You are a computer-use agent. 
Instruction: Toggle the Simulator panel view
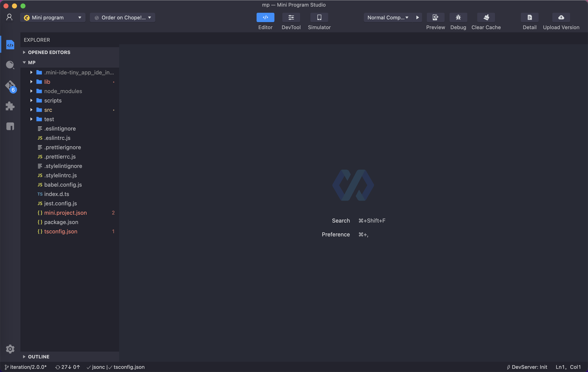tap(319, 18)
